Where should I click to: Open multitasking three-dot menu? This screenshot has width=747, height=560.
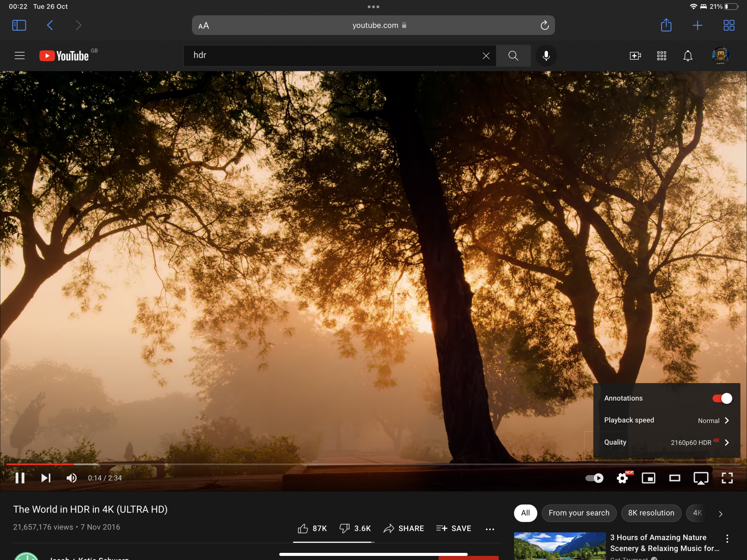coord(373,7)
